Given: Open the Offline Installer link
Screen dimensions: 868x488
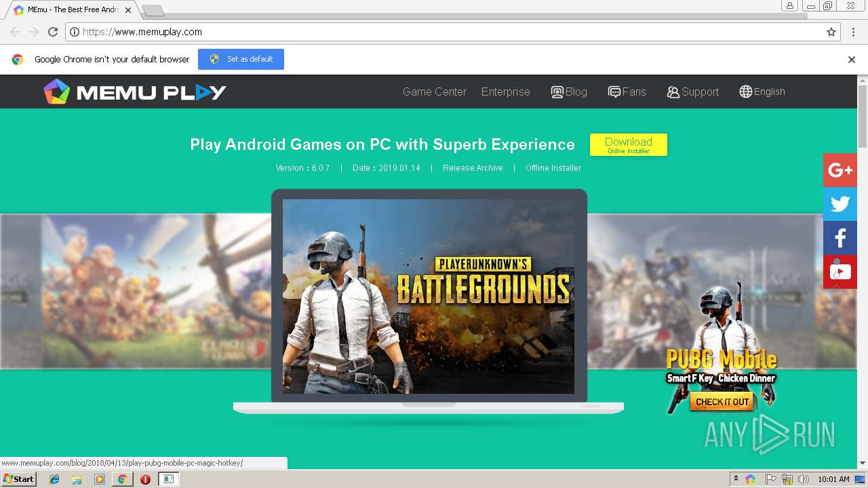Looking at the screenshot, I should pyautogui.click(x=553, y=168).
